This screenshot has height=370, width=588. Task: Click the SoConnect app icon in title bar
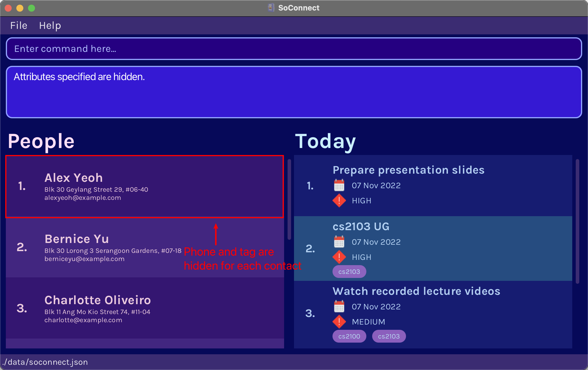click(271, 8)
